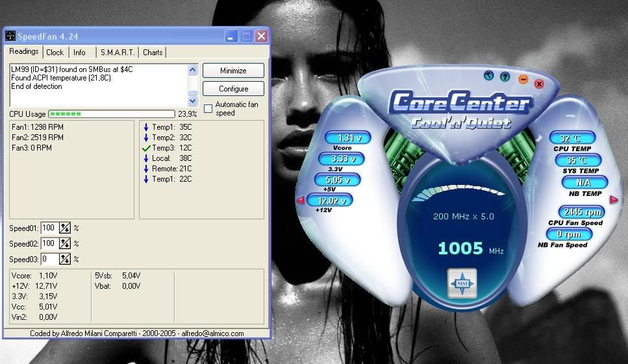This screenshot has height=364, width=628.
Task: Click the Speed03 value field
Action: coord(49,259)
